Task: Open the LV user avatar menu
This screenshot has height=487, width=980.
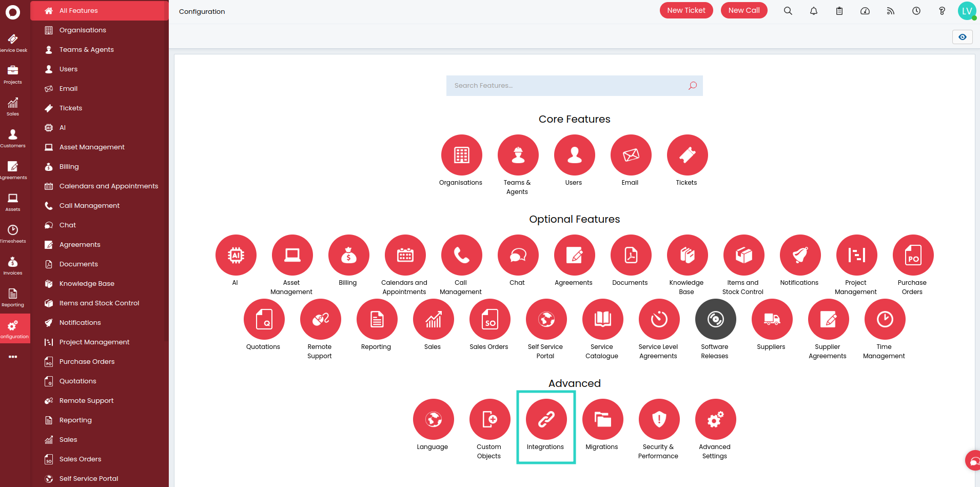Action: (x=967, y=11)
